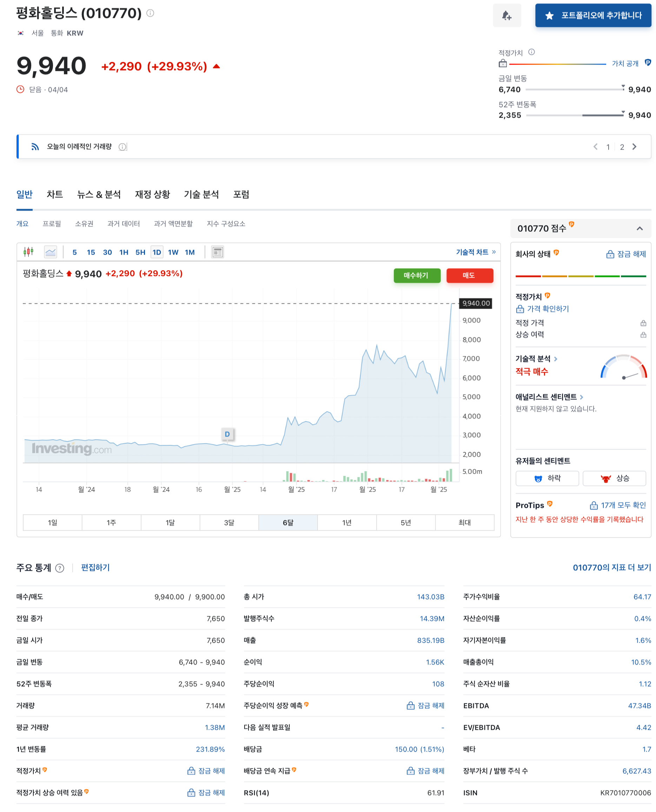The width and height of the screenshot is (656, 812).
Task: Go to previous banner item arrow
Action: [596, 147]
